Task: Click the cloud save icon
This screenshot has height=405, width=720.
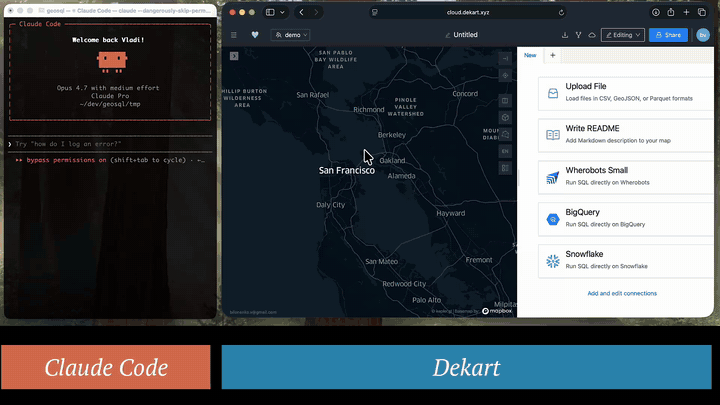Action: (x=592, y=35)
